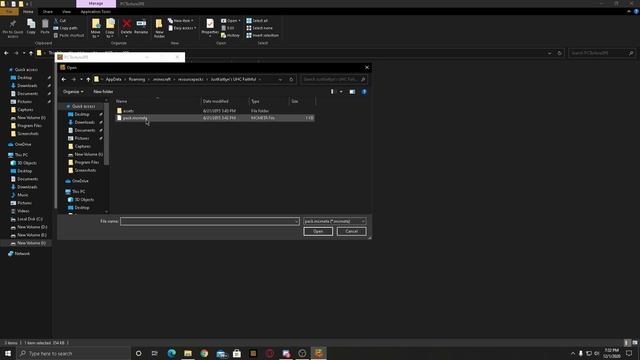640x360 pixels.
Task: Switch to the Home ribbon tab
Action: 28,12
